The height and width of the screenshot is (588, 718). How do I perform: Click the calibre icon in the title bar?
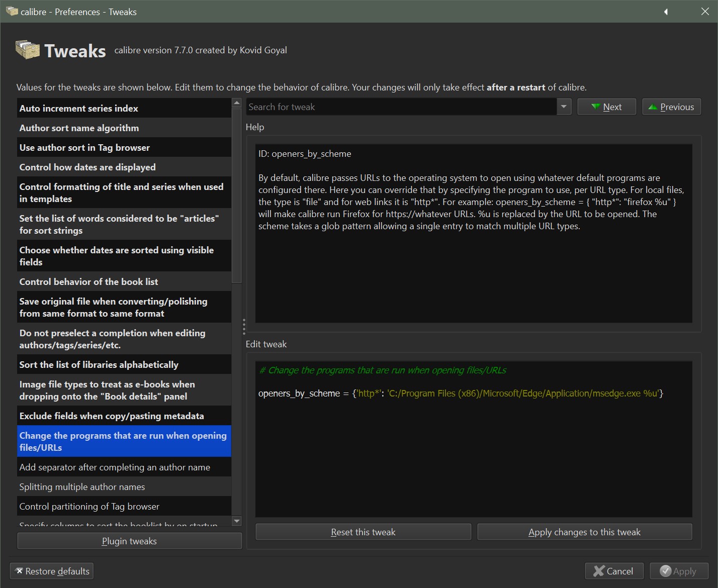(12, 11)
